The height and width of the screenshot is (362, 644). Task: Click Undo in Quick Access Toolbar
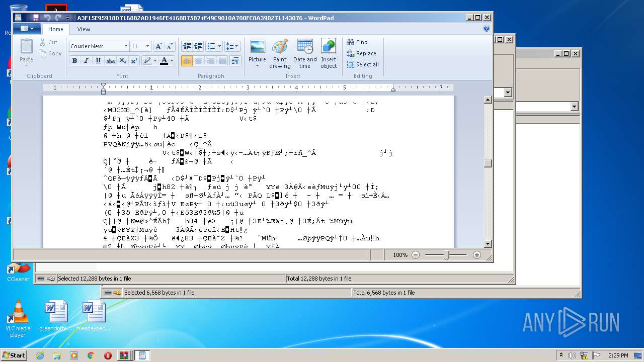[x=47, y=18]
